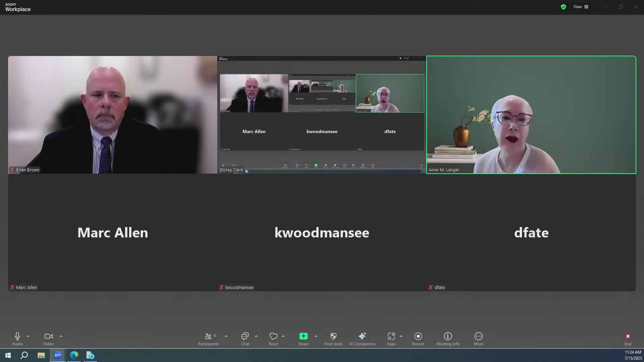
Task: Open Microsoft Edge from taskbar
Action: click(x=74, y=355)
